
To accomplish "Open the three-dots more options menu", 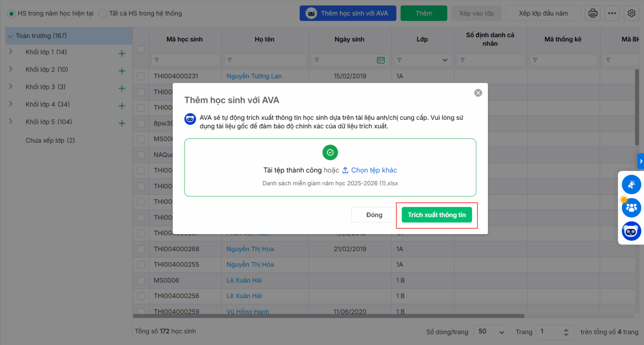I will [612, 13].
